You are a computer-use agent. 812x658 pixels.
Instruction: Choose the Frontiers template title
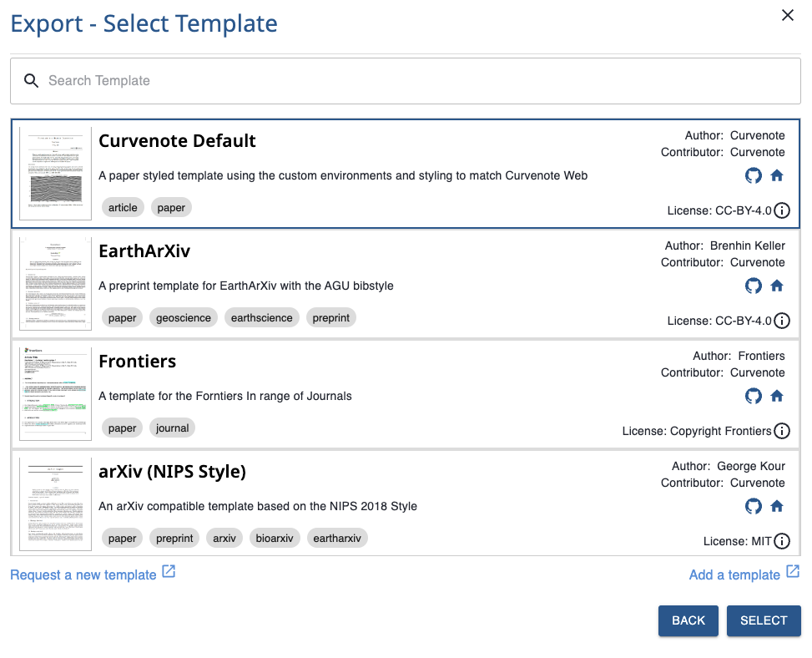(x=138, y=362)
